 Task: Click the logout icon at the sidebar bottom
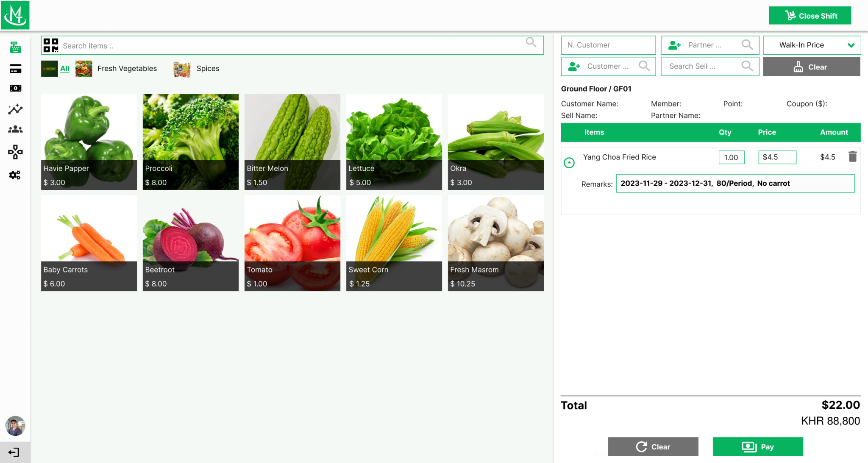(x=15, y=452)
